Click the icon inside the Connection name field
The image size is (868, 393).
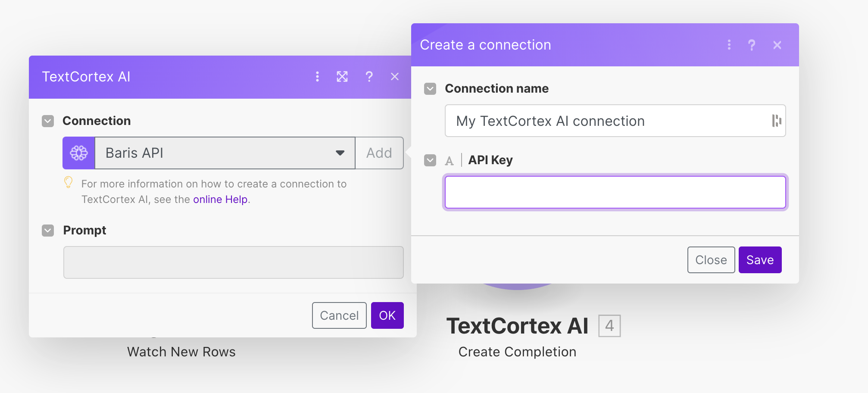point(777,121)
